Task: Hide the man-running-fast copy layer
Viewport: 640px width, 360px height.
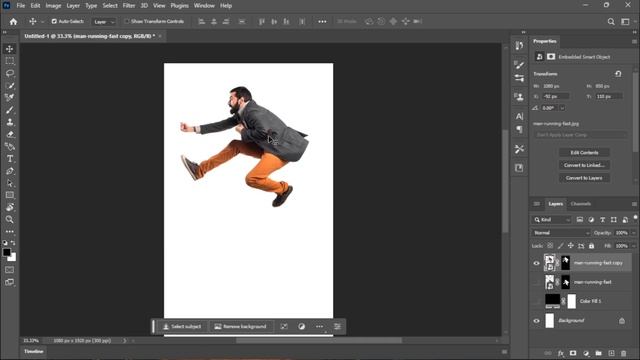Action: (536, 263)
